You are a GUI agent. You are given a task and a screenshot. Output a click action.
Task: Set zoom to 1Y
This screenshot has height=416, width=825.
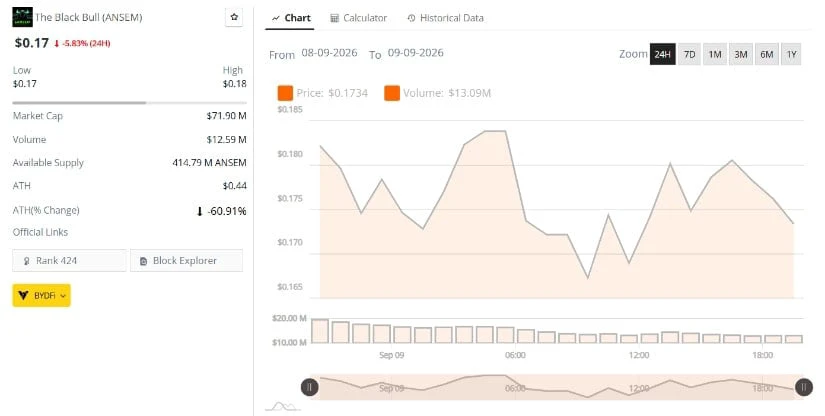click(x=791, y=54)
